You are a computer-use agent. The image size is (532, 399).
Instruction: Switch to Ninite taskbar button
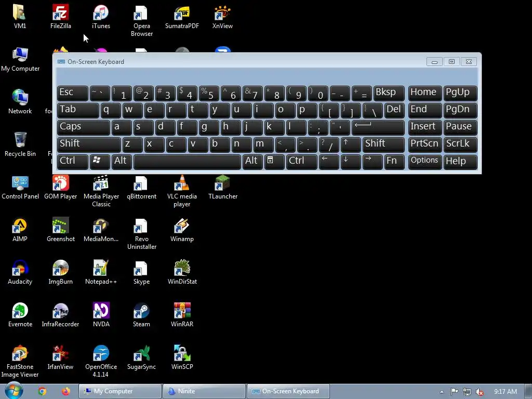(x=204, y=391)
